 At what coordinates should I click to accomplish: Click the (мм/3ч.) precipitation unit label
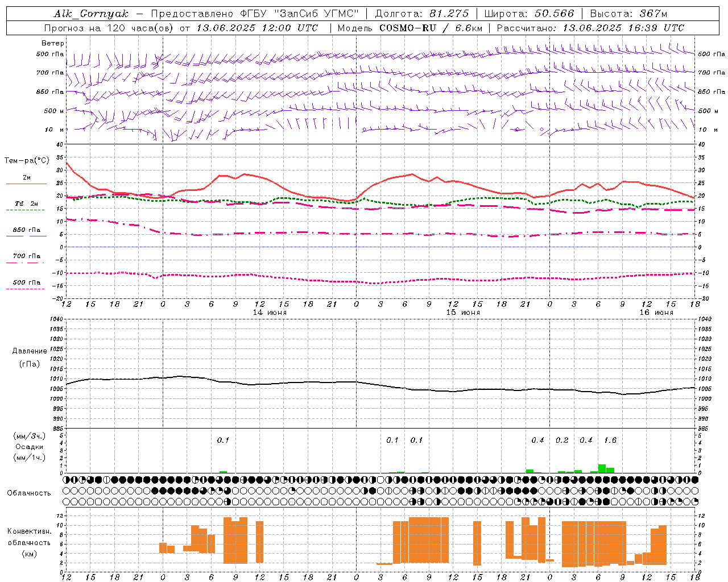(x=29, y=436)
